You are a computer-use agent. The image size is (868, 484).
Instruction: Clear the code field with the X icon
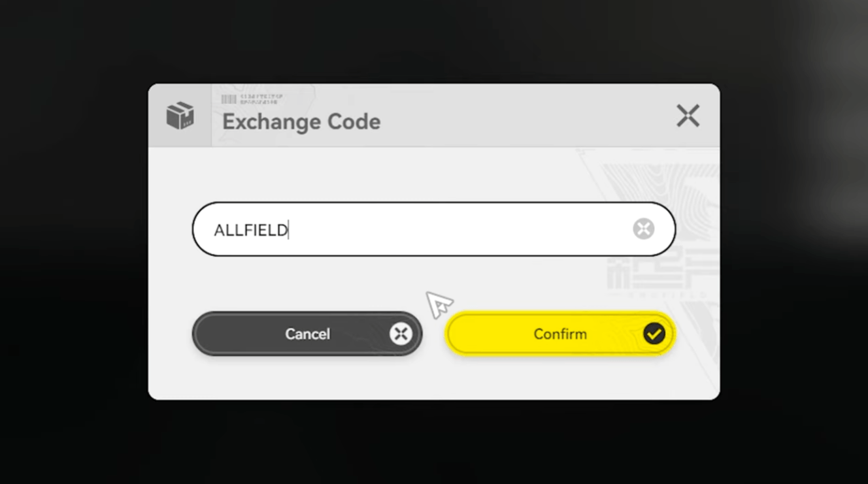tap(643, 229)
